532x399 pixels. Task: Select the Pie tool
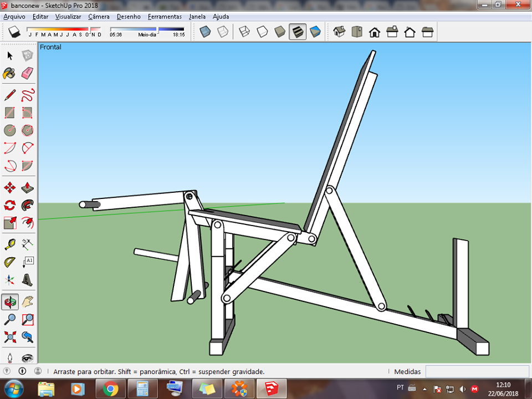(x=28, y=166)
